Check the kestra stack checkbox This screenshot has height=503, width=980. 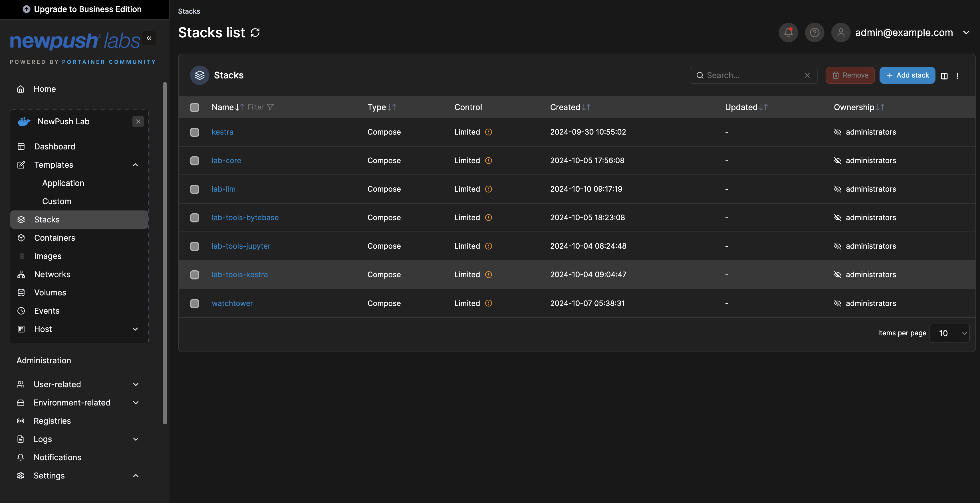194,132
